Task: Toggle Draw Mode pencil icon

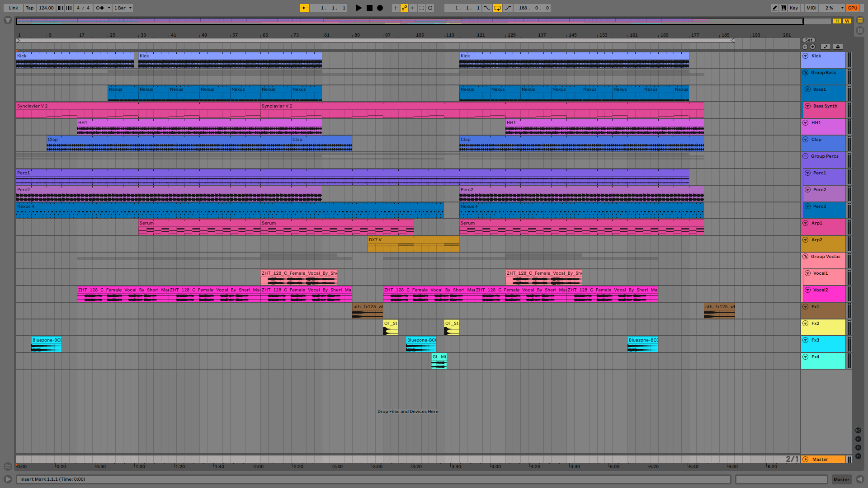Action: click(x=774, y=8)
